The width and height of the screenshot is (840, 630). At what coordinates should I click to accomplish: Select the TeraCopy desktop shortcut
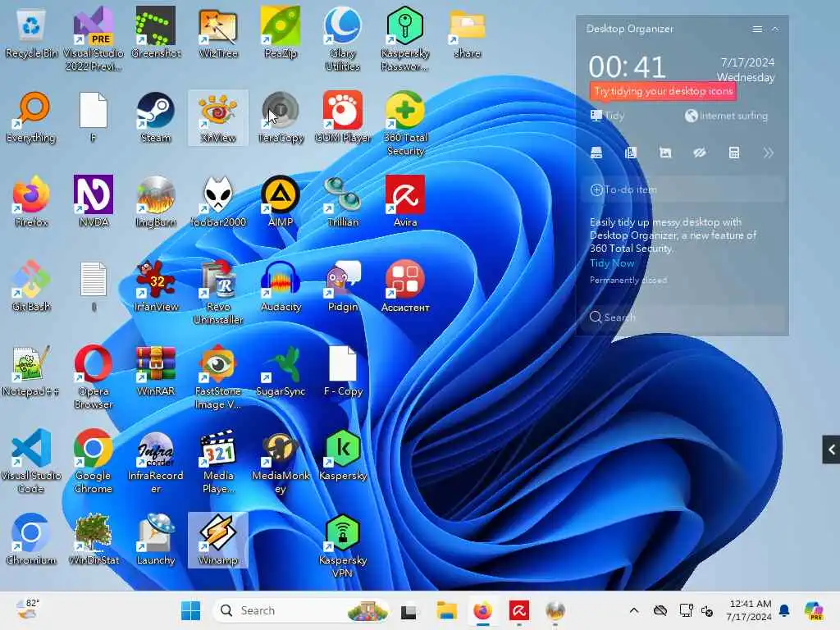pos(281,118)
